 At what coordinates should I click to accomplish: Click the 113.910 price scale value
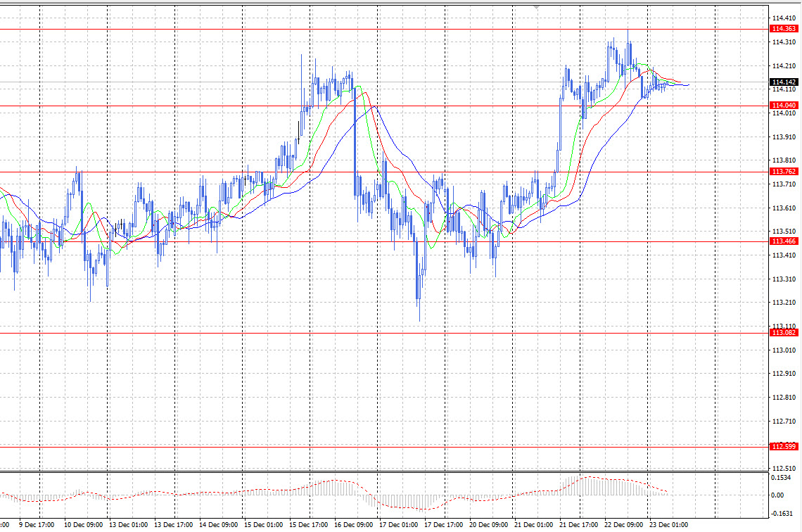tap(784, 137)
